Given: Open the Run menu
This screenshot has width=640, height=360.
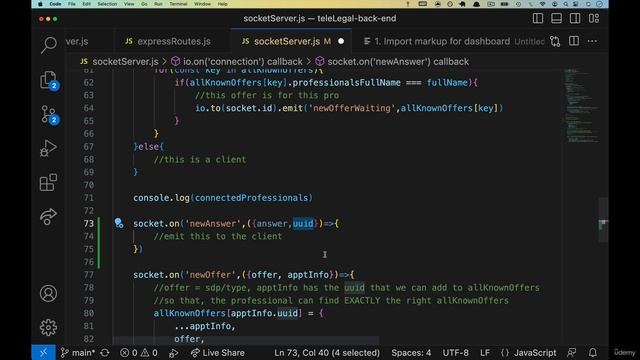Looking at the screenshot, I should pos(158,4).
